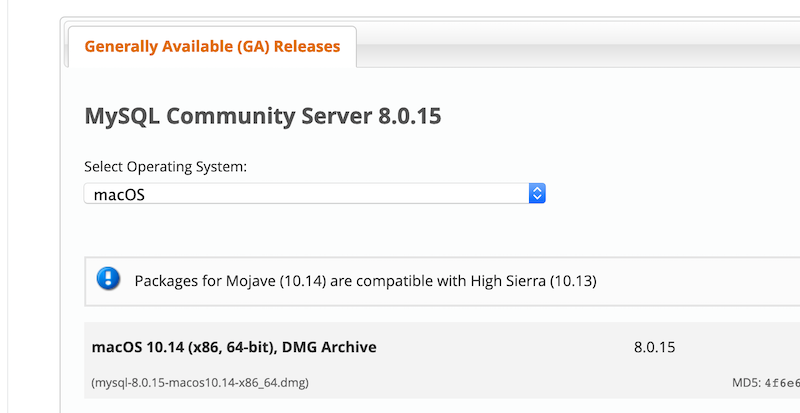Click the mysql-8.0.15-macos10.14-x86_64.dmg filename
This screenshot has height=413, width=800.
[x=200, y=382]
